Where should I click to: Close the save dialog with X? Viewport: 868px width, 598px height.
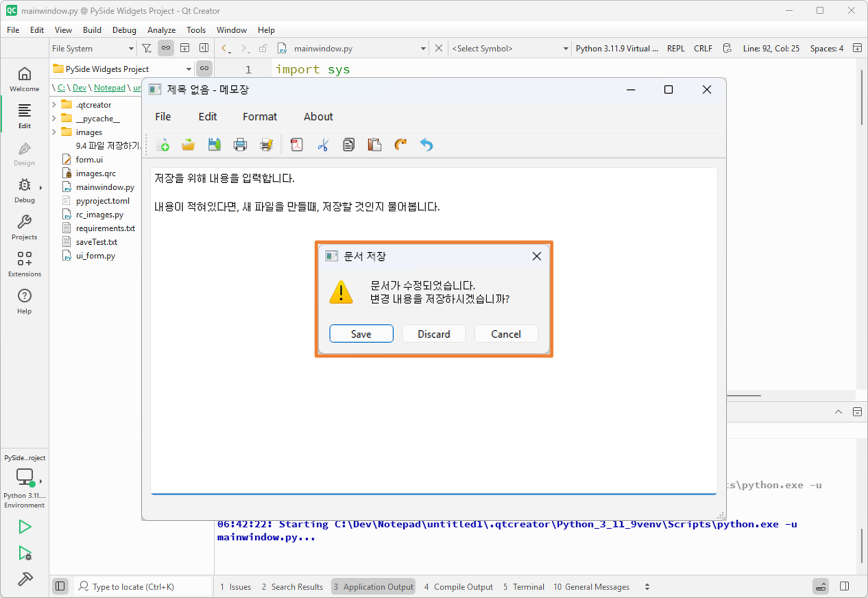[537, 257]
